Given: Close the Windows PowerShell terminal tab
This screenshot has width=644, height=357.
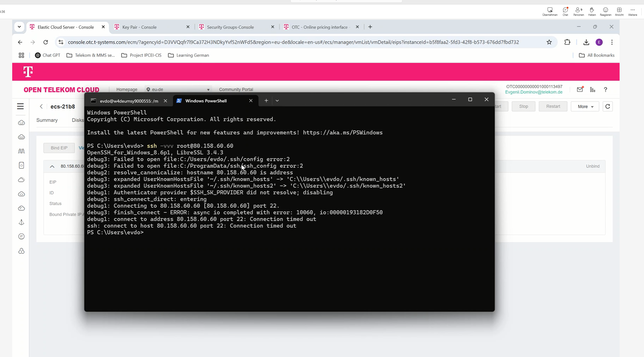Looking at the screenshot, I should pos(251,101).
